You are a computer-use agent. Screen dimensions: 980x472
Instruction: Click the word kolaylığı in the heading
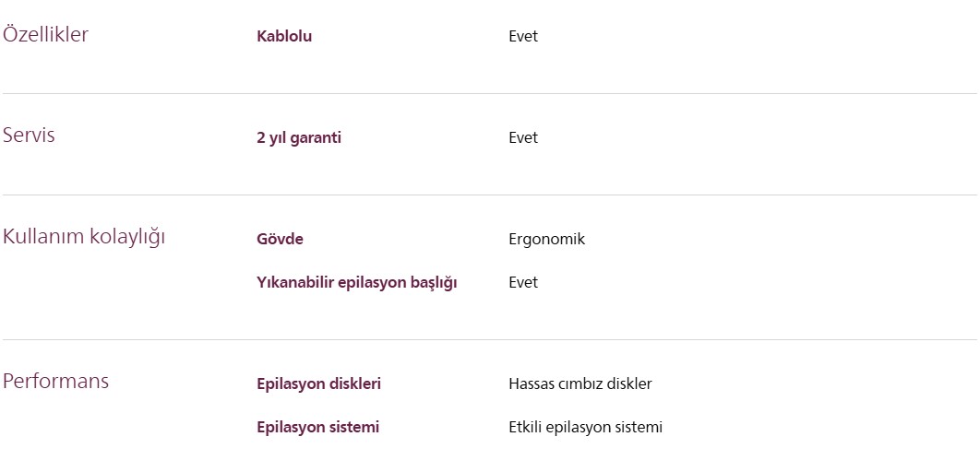tap(126, 237)
